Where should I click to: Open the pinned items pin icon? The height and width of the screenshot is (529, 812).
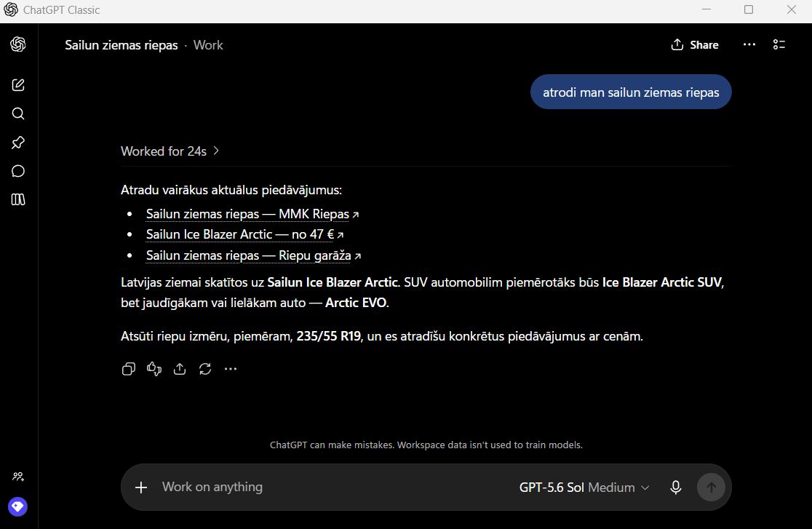coord(18,143)
